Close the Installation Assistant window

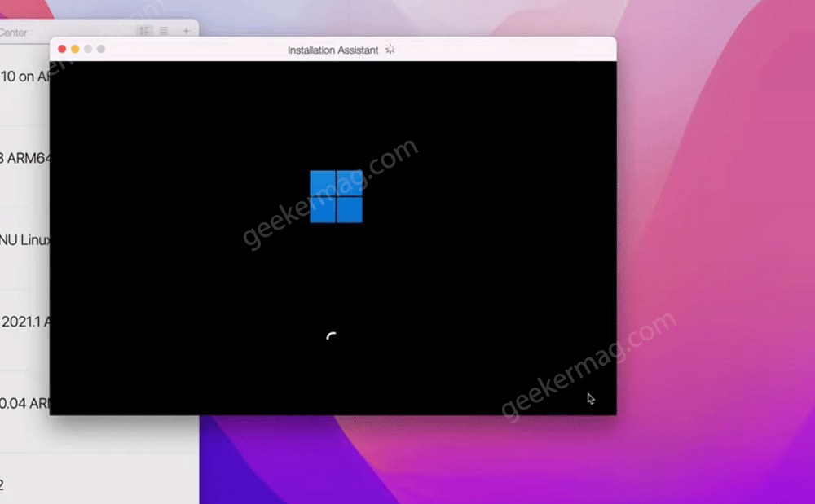click(x=62, y=49)
